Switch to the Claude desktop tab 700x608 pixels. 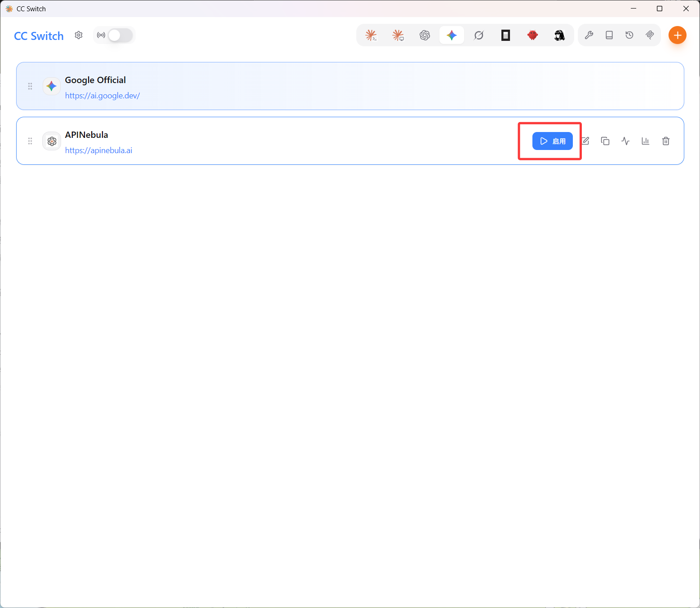click(x=398, y=35)
